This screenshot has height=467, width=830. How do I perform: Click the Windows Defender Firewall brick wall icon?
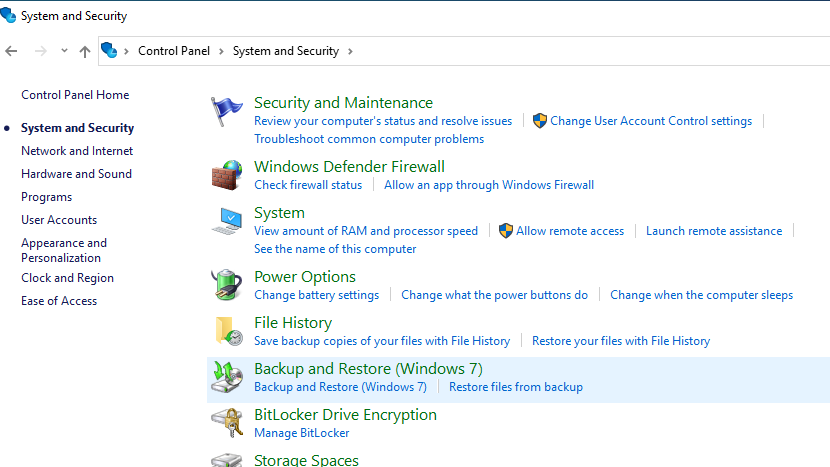(227, 175)
